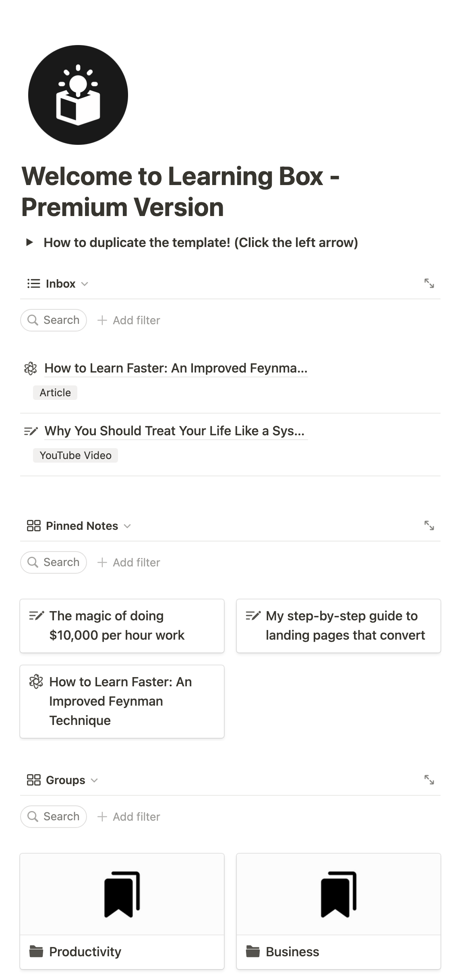
Task: Add filter to Pinned Notes gallery
Action: click(x=129, y=562)
